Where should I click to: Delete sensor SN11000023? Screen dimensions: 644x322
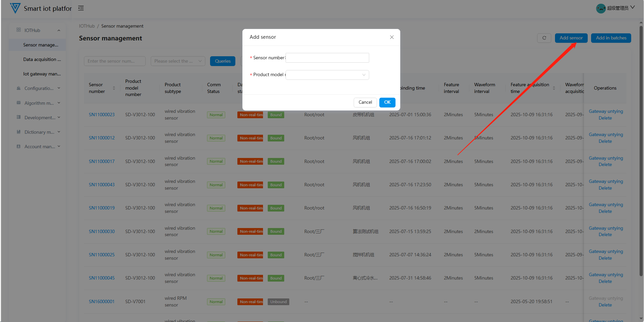(x=605, y=118)
